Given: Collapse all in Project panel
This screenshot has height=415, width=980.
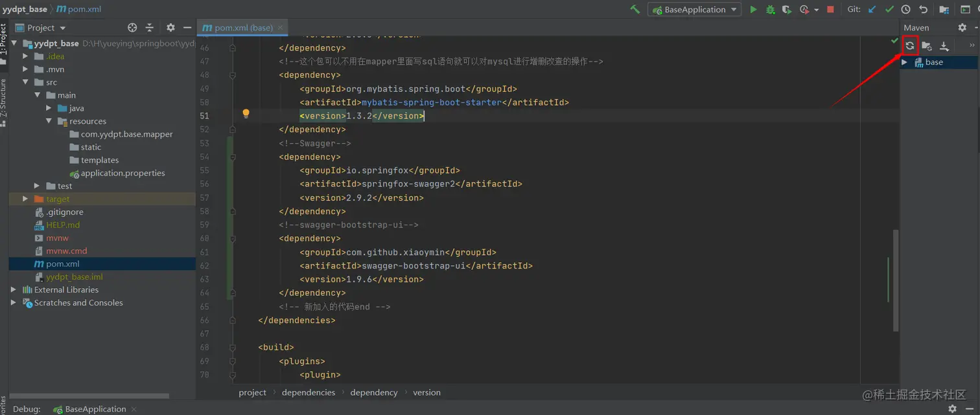Looking at the screenshot, I should coord(150,28).
